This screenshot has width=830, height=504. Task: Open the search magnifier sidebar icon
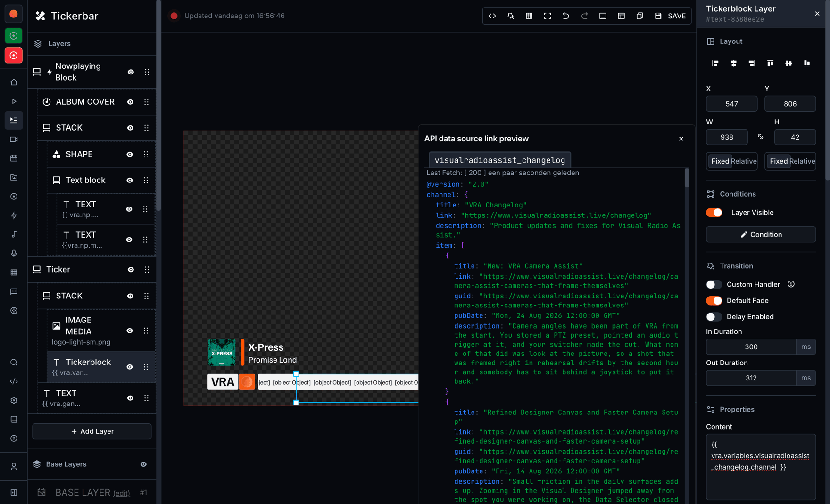(14, 363)
